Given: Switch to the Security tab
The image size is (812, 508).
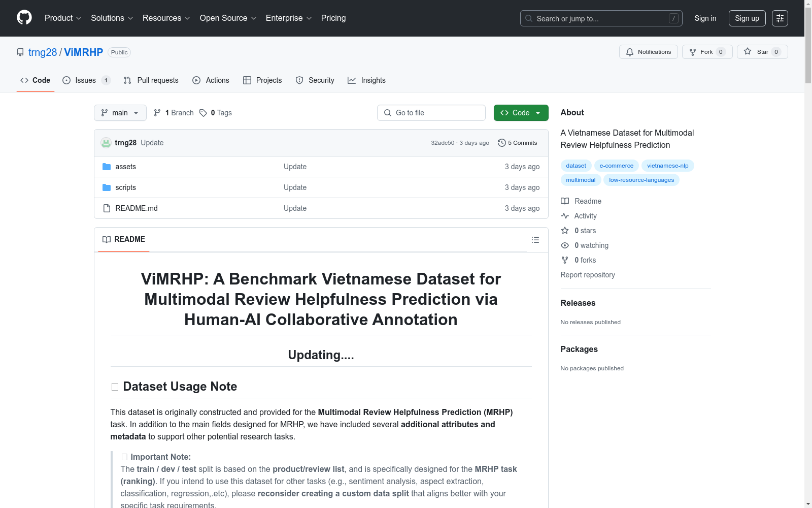Looking at the screenshot, I should pyautogui.click(x=315, y=80).
